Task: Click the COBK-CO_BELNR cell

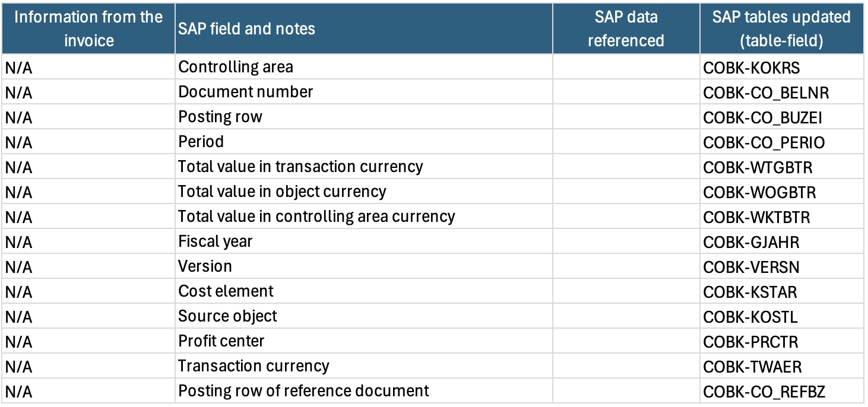Action: (781, 92)
